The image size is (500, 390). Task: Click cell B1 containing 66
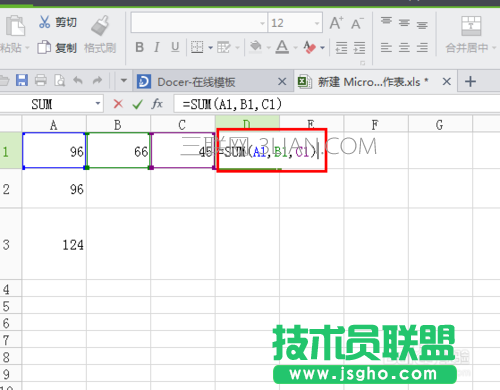118,151
